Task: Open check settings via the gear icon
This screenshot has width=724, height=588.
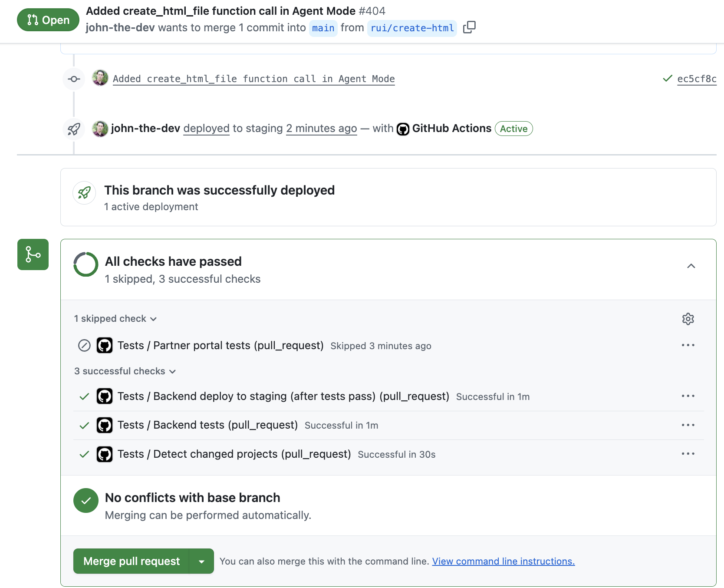Action: (x=688, y=319)
